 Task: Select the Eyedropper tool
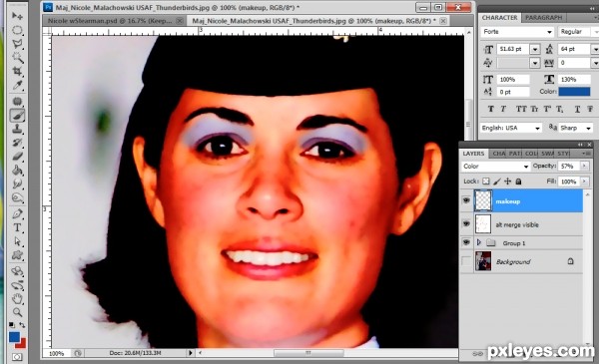[x=17, y=85]
